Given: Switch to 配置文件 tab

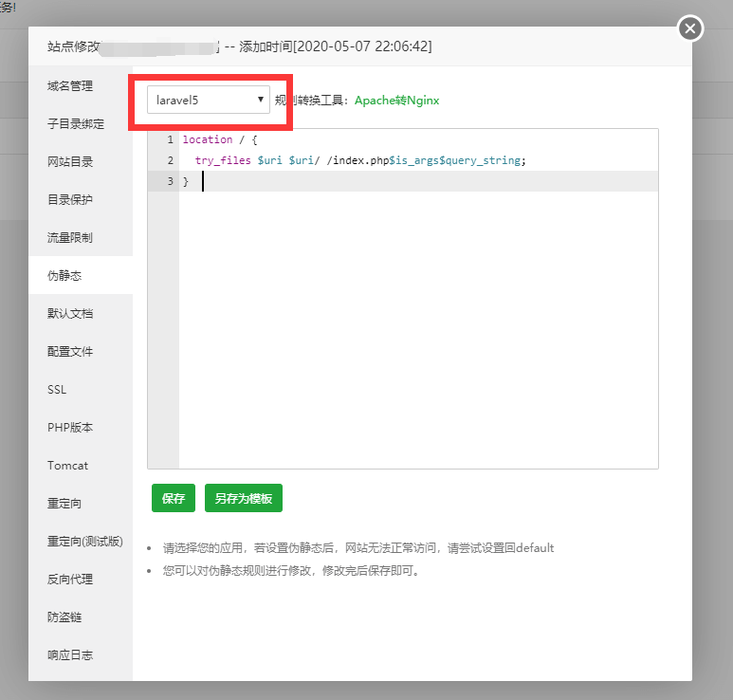Looking at the screenshot, I should (x=70, y=352).
